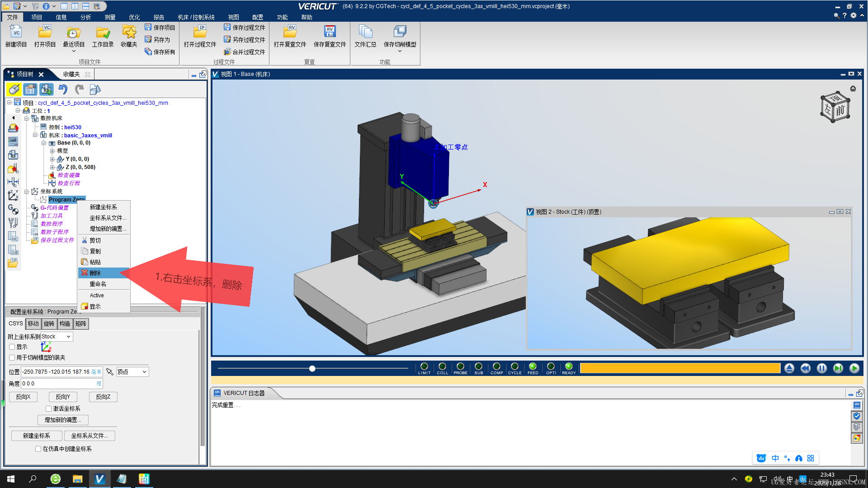The height and width of the screenshot is (488, 868).
Task: Enable 用于切削模型的装夹 checkbox
Action: click(x=12, y=357)
